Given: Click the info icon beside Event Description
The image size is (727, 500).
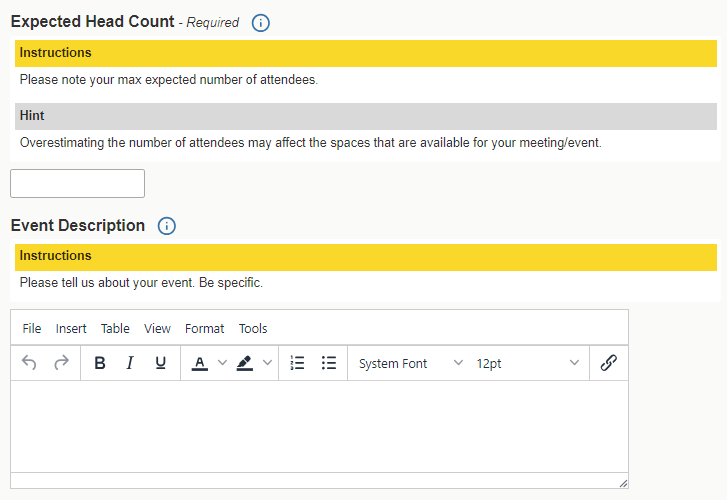Looking at the screenshot, I should [167, 226].
